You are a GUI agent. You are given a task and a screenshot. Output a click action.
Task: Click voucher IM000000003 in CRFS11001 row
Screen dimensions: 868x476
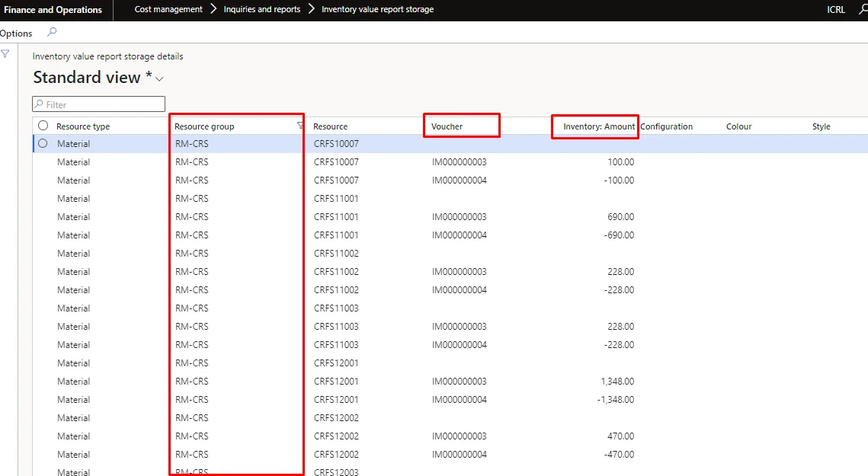pyautogui.click(x=459, y=217)
